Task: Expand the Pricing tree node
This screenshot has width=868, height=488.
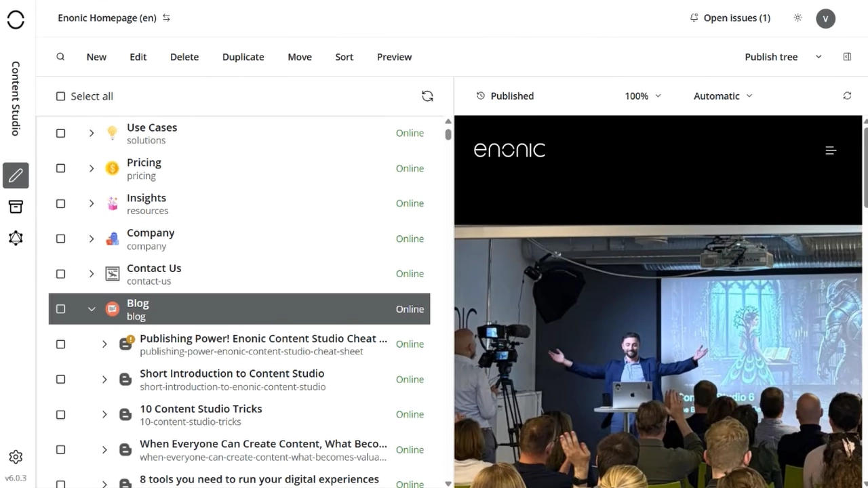Action: (92, 168)
